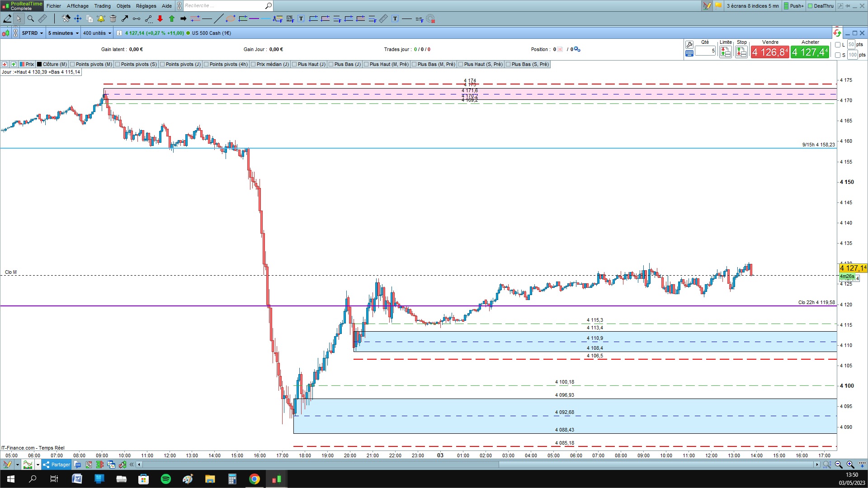
Task: Open the Réglages menu
Action: (146, 6)
